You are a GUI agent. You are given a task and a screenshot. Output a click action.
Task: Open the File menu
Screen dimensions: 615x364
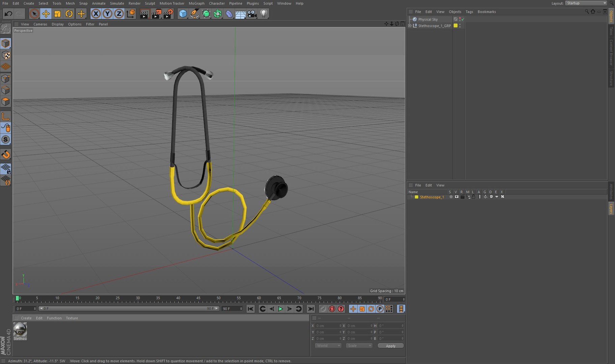(x=5, y=3)
